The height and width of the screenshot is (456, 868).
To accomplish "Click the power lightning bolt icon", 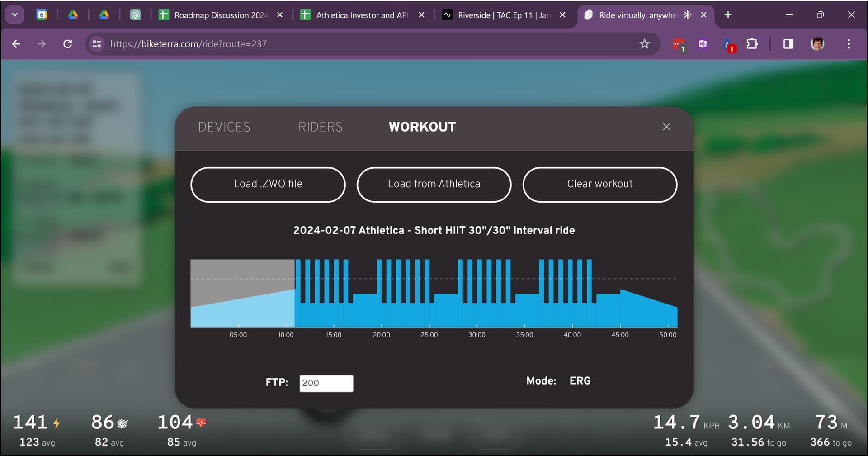I will click(57, 423).
